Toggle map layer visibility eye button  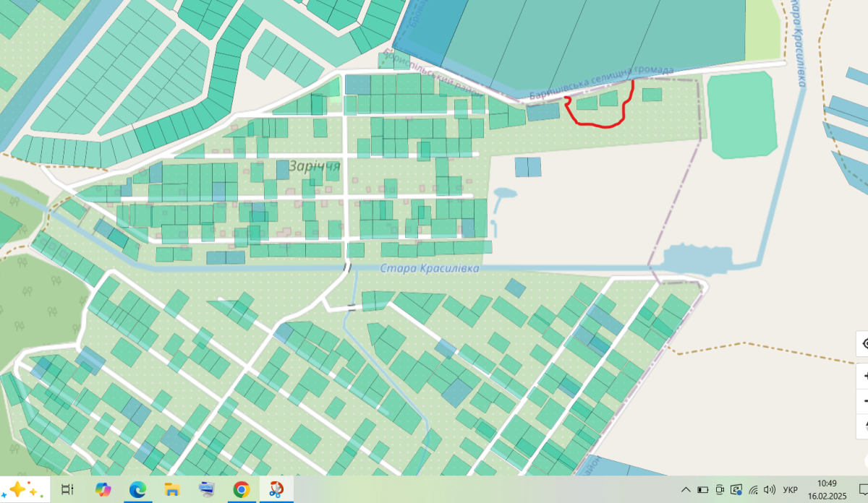coord(863,344)
